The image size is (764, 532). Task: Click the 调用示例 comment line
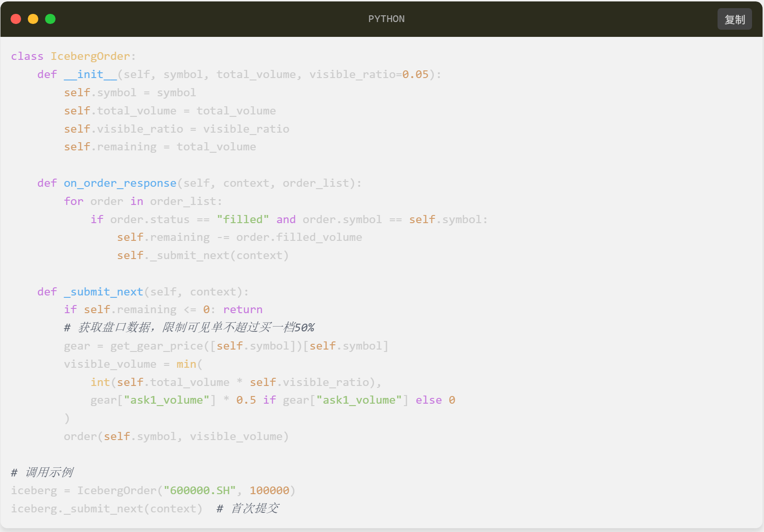click(x=42, y=472)
